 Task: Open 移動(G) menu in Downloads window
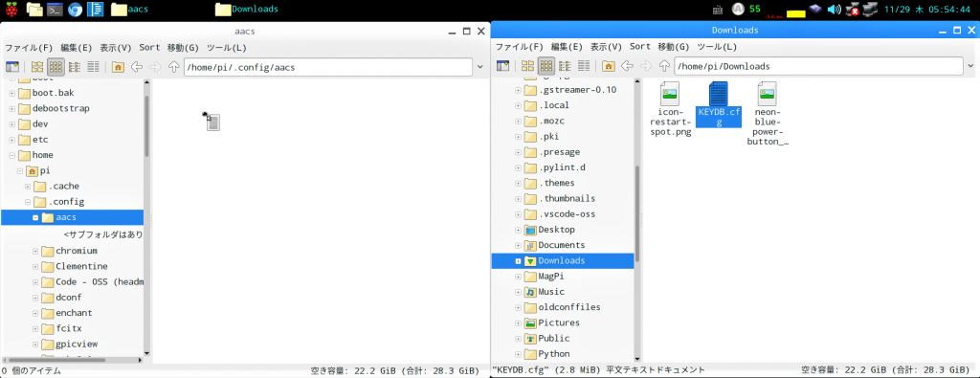[x=674, y=47]
